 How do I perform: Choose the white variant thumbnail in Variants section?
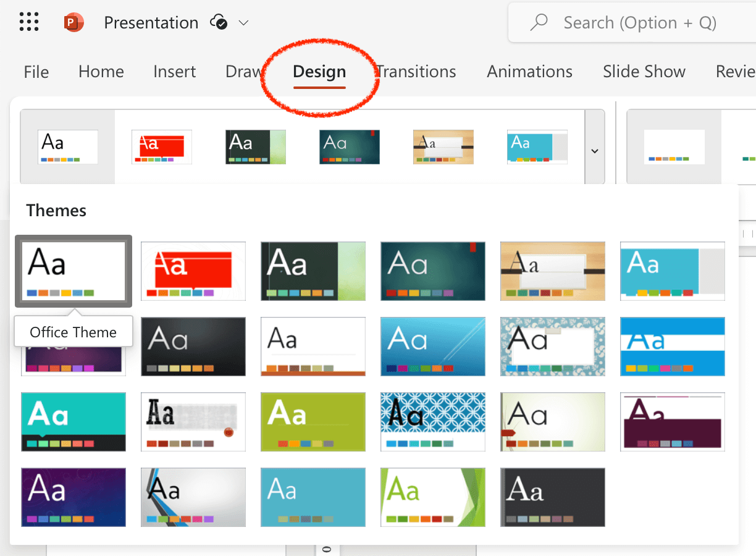pyautogui.click(x=674, y=147)
